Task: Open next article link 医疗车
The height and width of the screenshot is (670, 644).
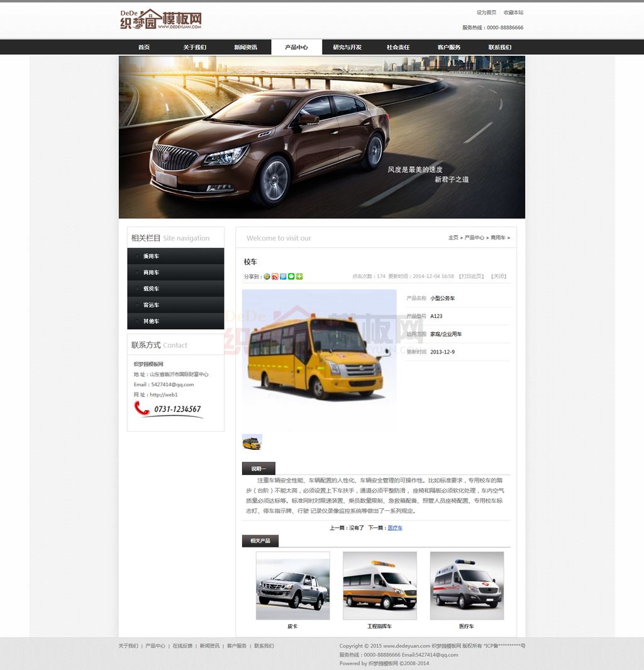Action: click(x=395, y=528)
